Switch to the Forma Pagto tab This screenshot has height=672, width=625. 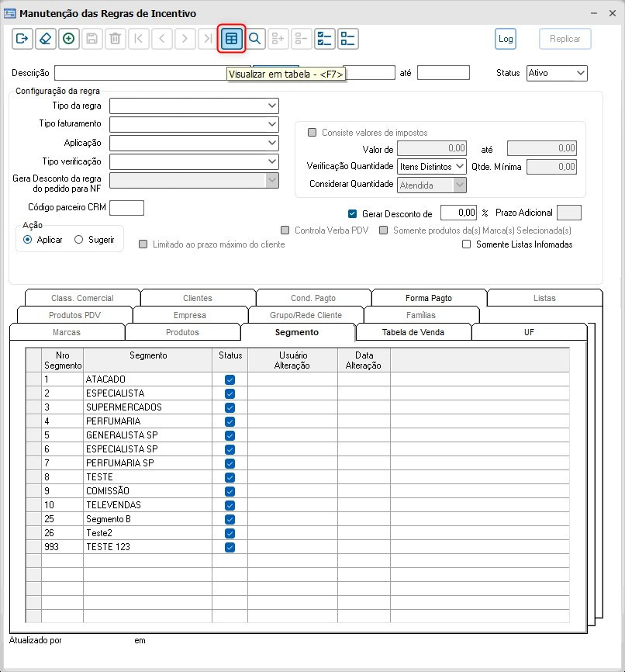click(429, 298)
